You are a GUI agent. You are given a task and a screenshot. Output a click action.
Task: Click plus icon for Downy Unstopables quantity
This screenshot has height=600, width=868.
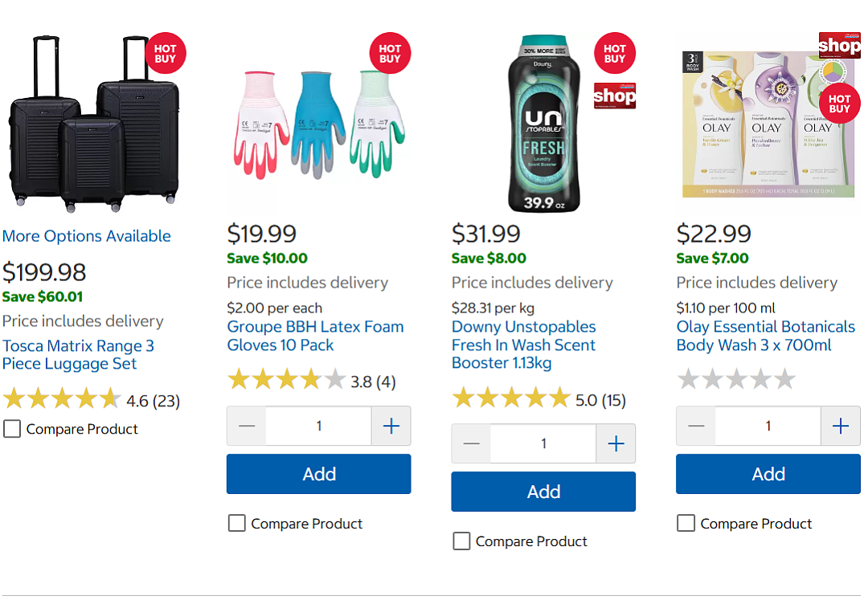[616, 443]
